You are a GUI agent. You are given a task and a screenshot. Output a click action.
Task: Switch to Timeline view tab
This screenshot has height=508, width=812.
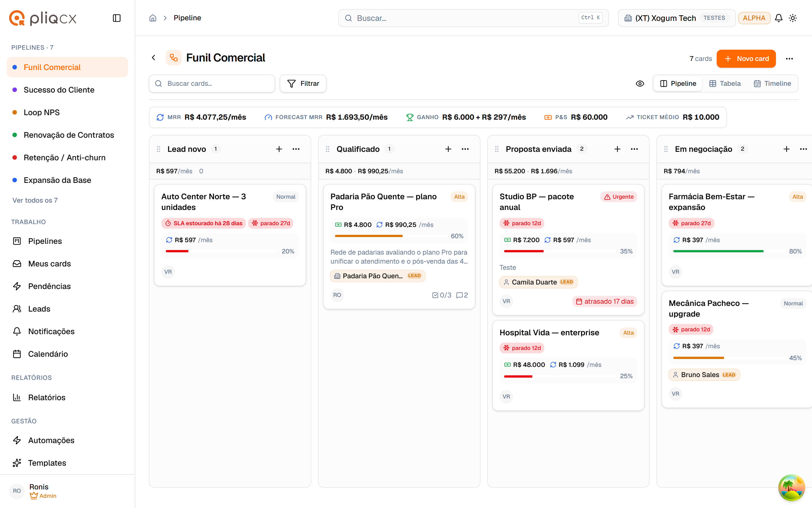(772, 83)
